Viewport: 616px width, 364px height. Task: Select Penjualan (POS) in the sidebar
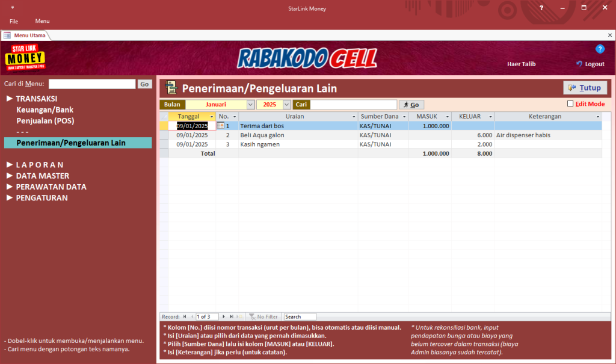click(45, 121)
